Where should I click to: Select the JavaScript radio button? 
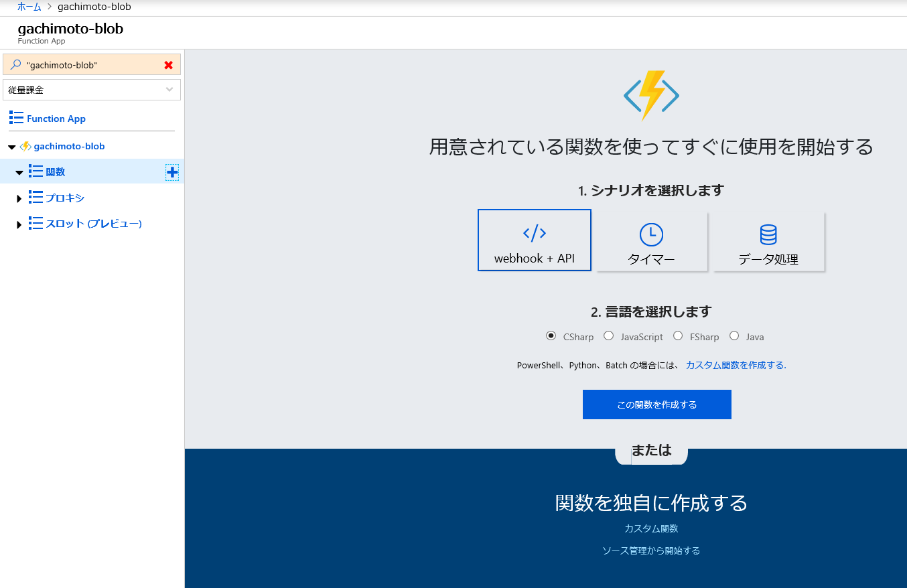point(608,336)
